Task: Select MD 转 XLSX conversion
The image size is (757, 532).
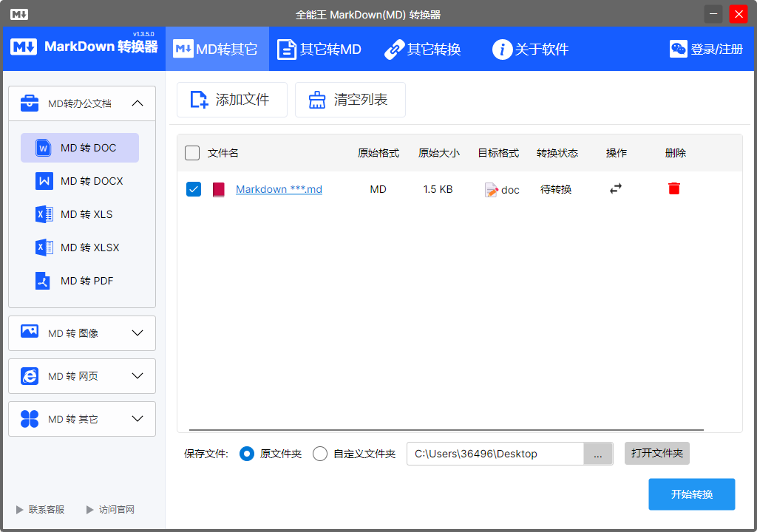Action: click(x=80, y=248)
